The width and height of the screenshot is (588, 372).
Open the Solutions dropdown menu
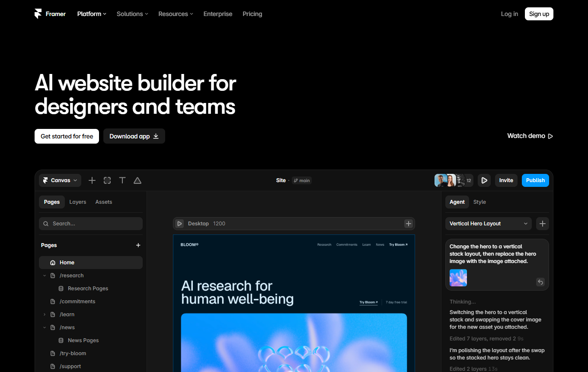132,14
